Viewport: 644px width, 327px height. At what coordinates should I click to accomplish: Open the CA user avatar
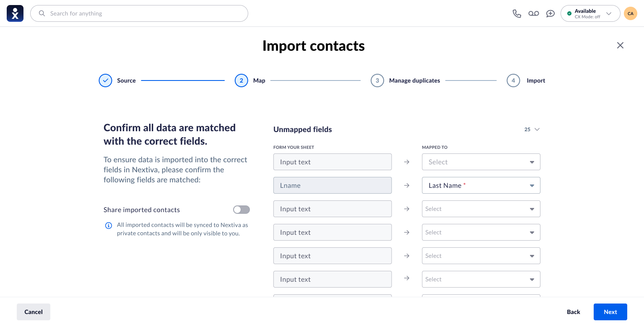point(631,13)
